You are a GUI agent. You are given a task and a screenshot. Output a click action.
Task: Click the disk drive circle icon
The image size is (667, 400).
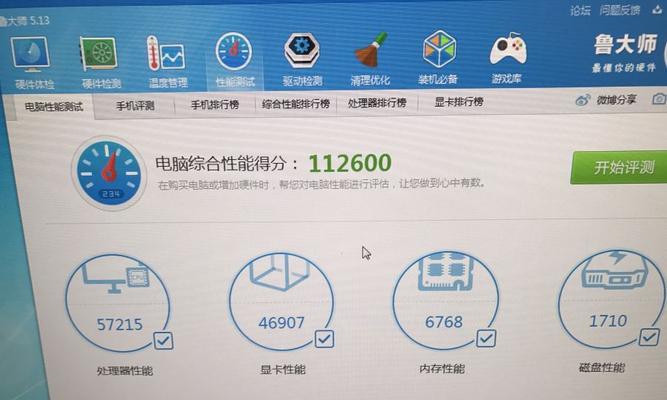tap(611, 299)
